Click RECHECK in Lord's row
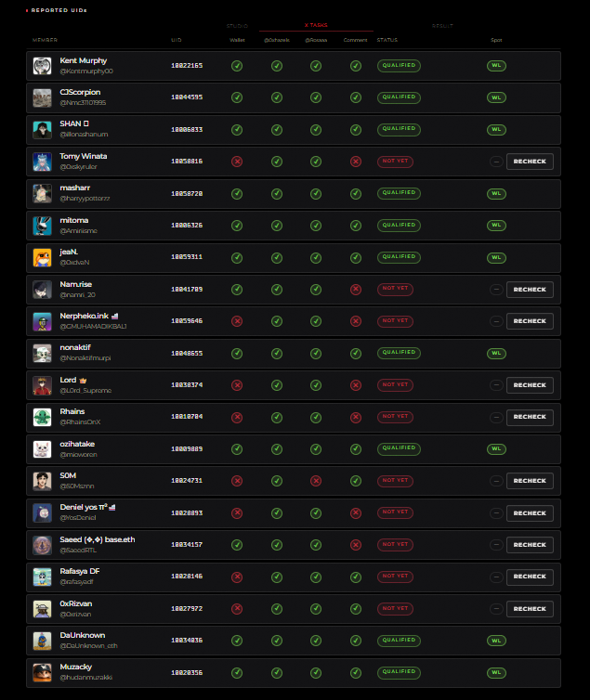The width and height of the screenshot is (590, 700). [530, 385]
